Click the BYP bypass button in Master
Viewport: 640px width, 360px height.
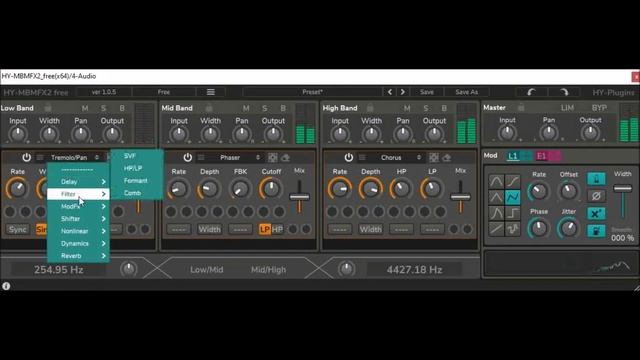click(x=599, y=108)
